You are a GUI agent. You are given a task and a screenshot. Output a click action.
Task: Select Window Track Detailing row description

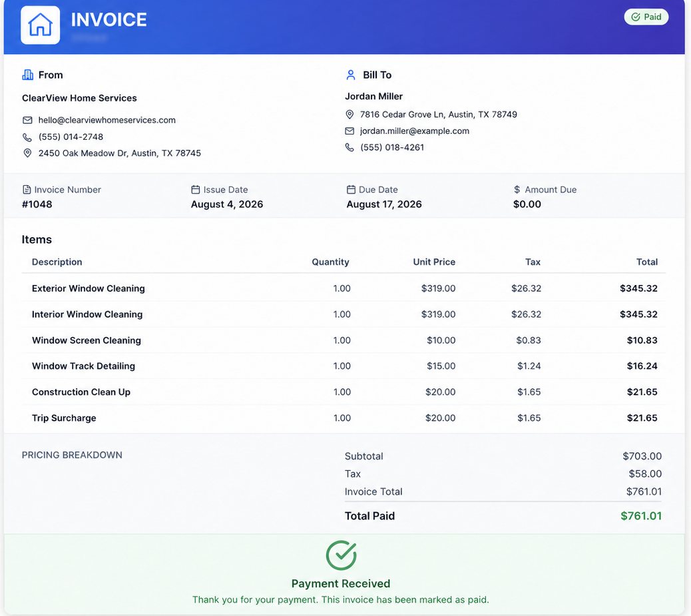point(83,366)
